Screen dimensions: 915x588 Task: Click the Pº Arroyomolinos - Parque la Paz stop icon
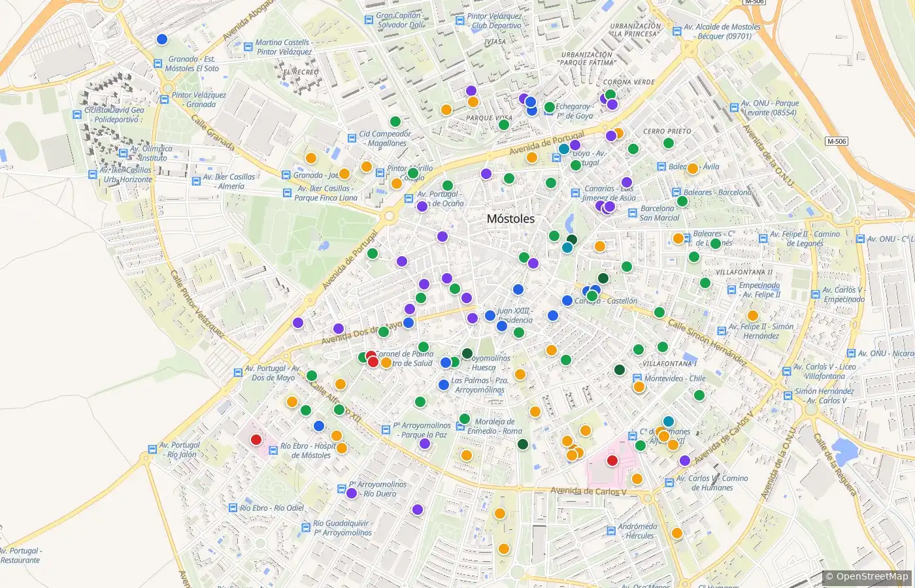point(386,430)
